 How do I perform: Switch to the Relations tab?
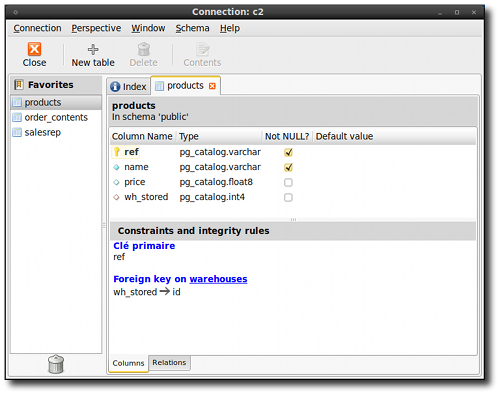tap(169, 363)
